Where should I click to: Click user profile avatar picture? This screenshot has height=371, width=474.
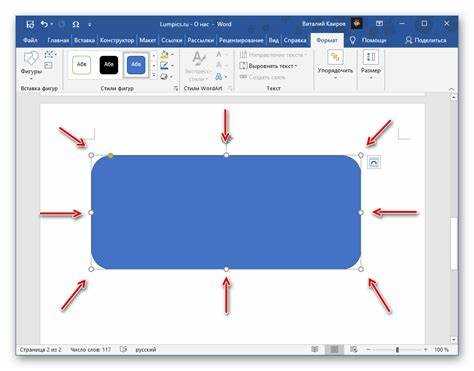(x=357, y=24)
